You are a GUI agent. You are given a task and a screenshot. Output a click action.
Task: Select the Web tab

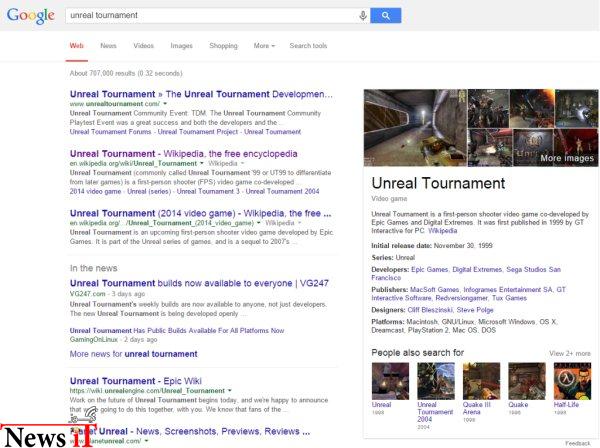pyautogui.click(x=77, y=46)
